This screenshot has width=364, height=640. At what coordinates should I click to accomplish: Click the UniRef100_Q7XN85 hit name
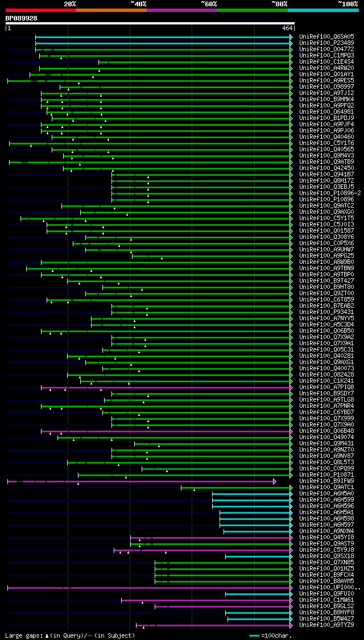326,562
